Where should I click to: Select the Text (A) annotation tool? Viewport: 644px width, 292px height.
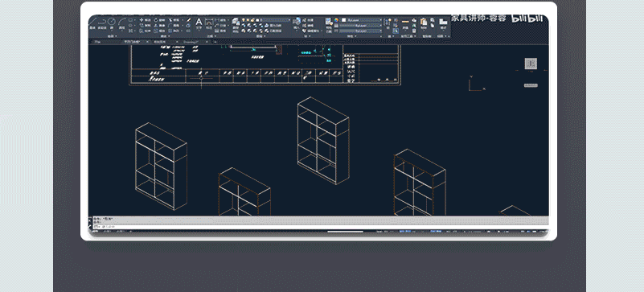point(199,23)
